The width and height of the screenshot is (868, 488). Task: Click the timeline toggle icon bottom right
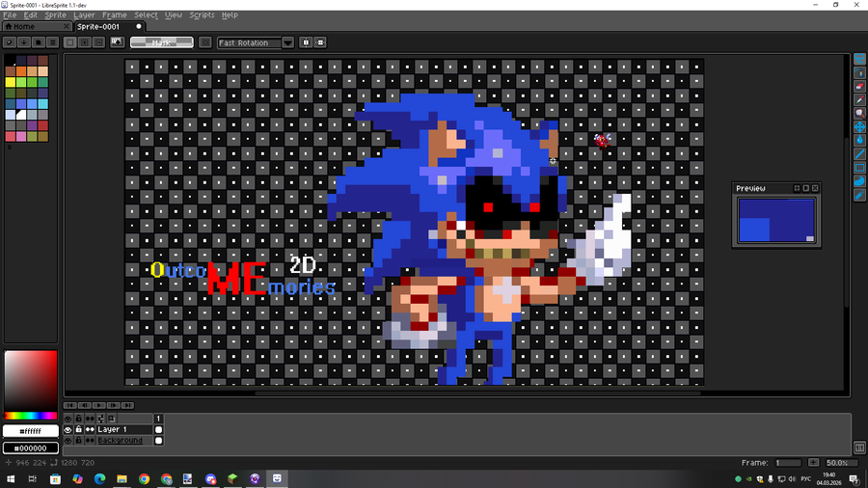click(x=859, y=447)
